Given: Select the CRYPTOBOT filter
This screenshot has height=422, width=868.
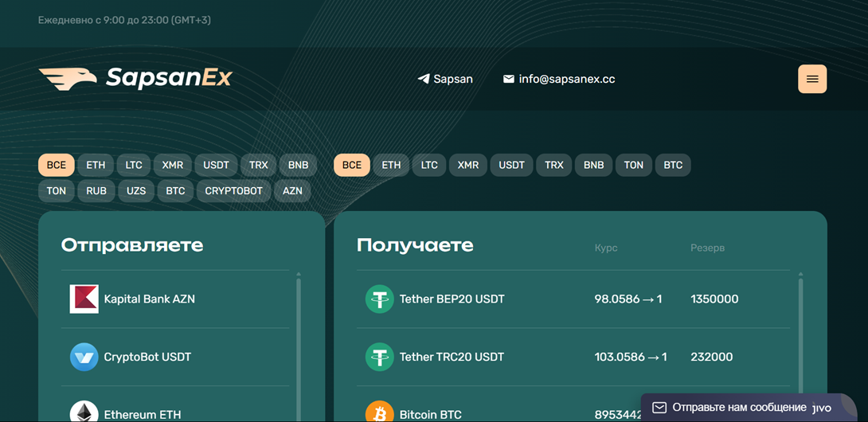Looking at the screenshot, I should 233,191.
